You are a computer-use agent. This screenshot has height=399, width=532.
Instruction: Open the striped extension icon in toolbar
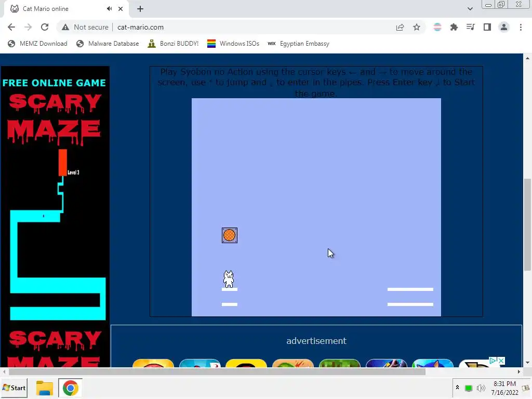point(437,27)
